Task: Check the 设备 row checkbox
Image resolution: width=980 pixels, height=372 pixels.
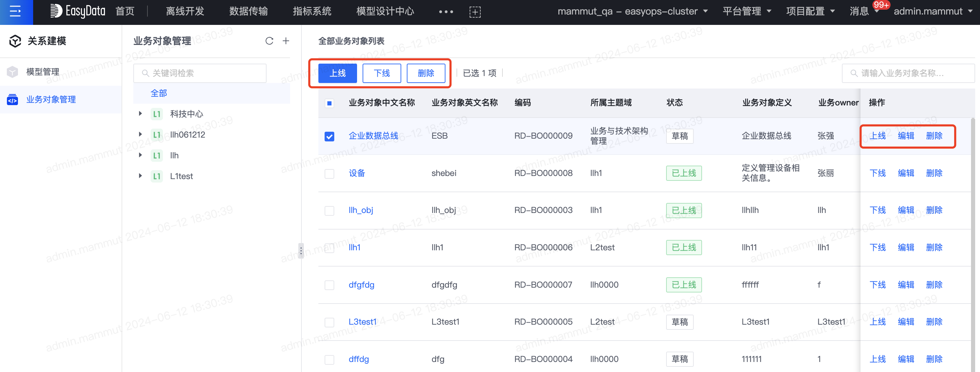Action: (329, 174)
